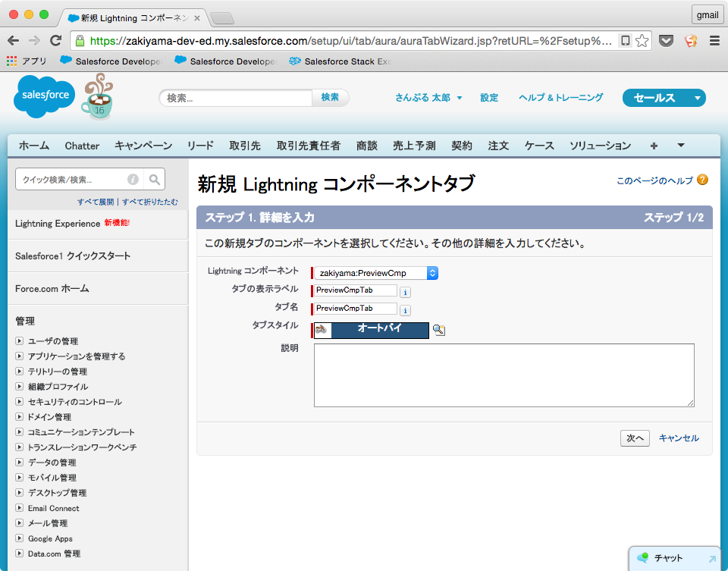Open the Chrome アプリ shortcut icon
The height and width of the screenshot is (571, 728).
tap(11, 61)
